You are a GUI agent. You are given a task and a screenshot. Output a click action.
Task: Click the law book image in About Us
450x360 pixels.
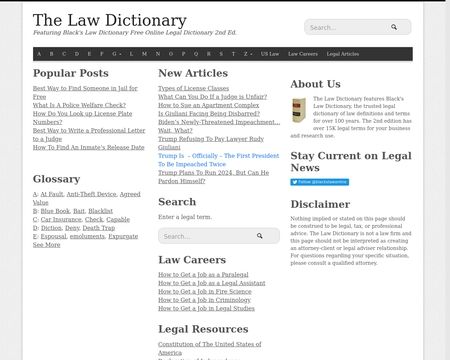click(299, 110)
